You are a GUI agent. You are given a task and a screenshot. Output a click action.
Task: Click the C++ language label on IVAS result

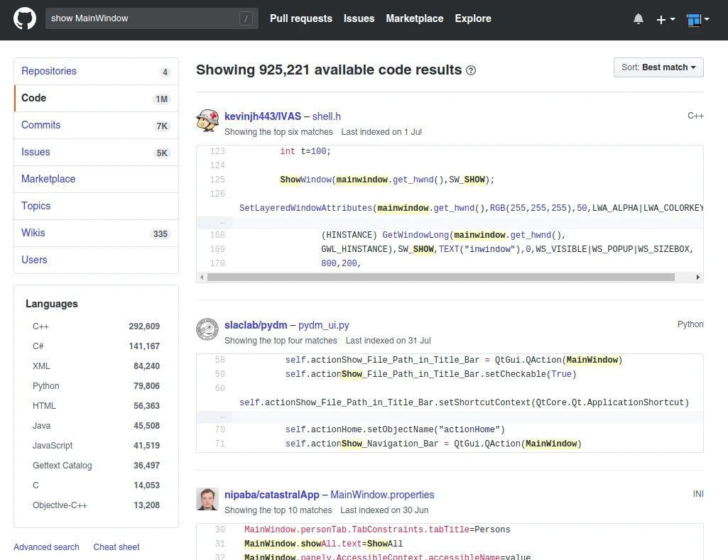pyautogui.click(x=695, y=116)
